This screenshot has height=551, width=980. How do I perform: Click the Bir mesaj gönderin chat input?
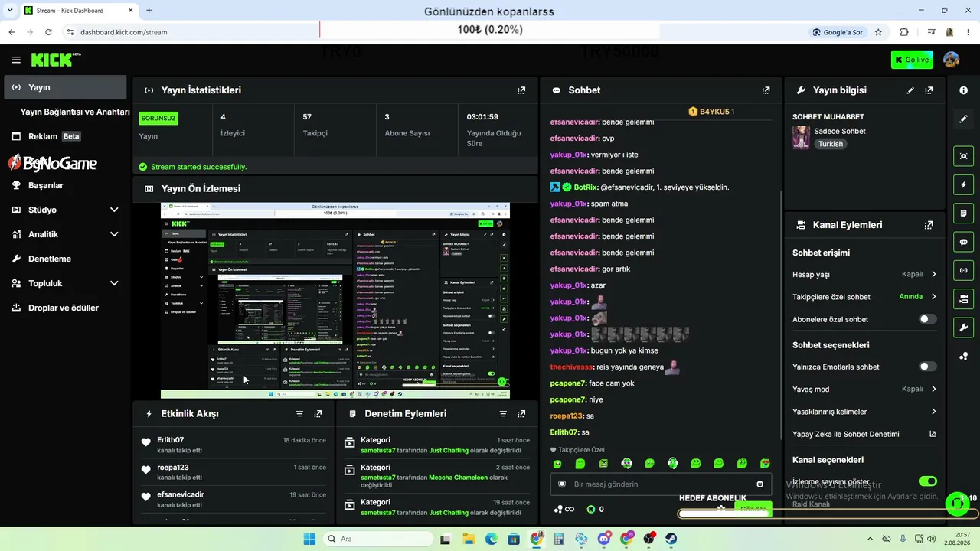click(661, 484)
